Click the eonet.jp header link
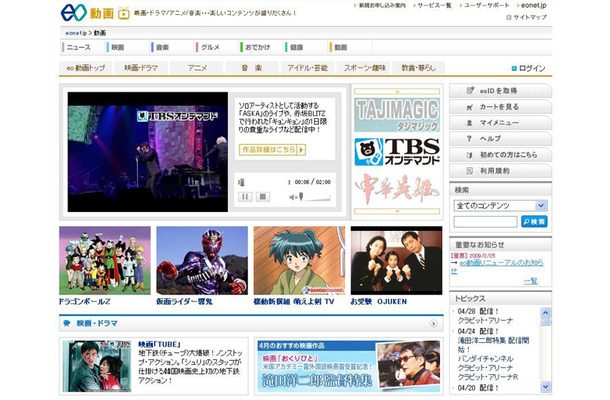The image size is (610, 400). 532,5
